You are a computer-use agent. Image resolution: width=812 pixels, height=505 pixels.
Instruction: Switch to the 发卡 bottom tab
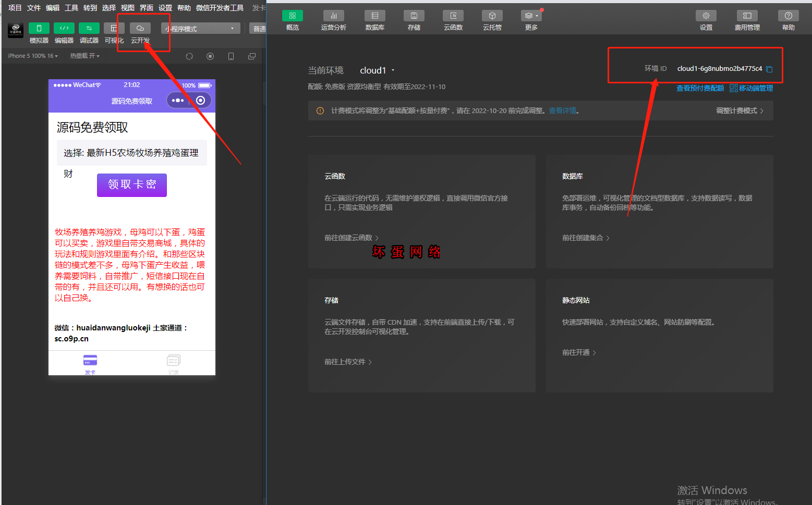90,364
